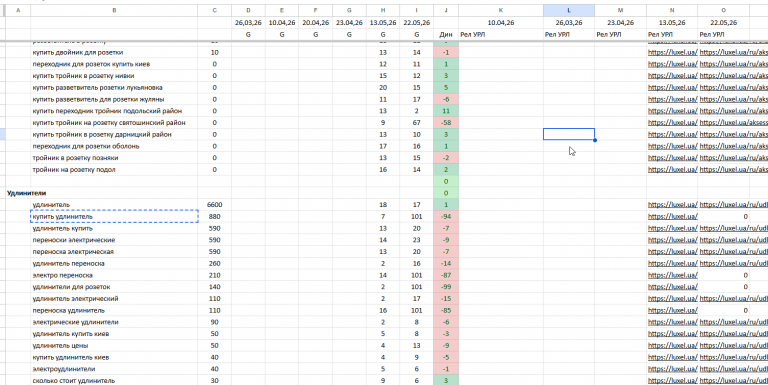Select the cell переноска электрическая
Viewport: 768px width, 385px height.
tap(114, 252)
